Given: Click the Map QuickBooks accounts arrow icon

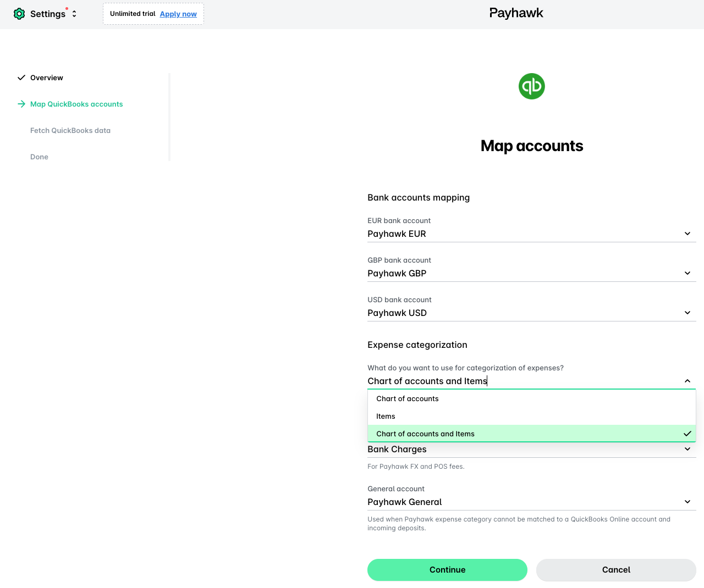Looking at the screenshot, I should [x=21, y=104].
